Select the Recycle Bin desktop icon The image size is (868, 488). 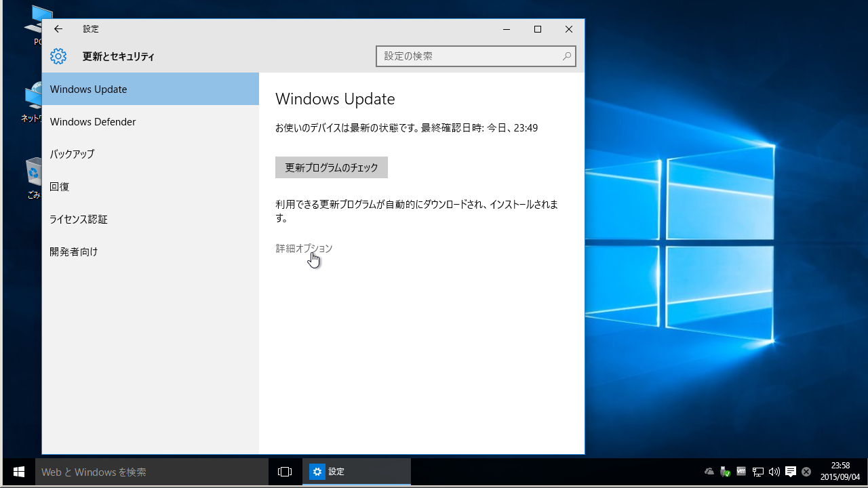34,178
